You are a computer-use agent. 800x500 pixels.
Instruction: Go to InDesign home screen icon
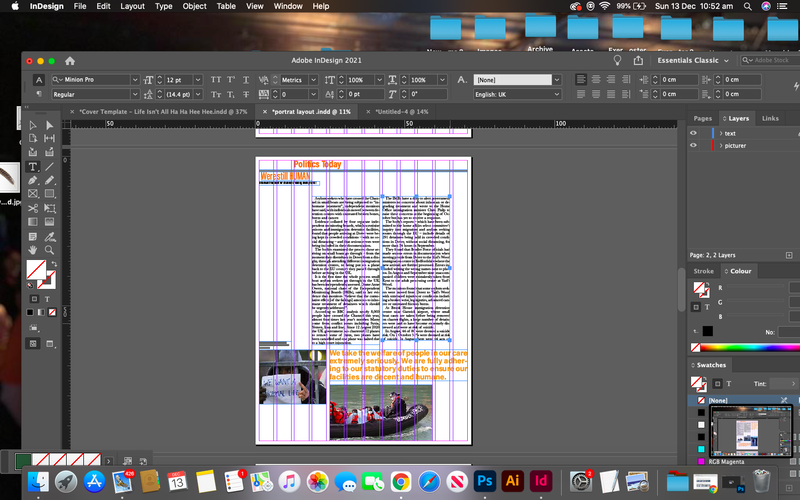tap(70, 61)
